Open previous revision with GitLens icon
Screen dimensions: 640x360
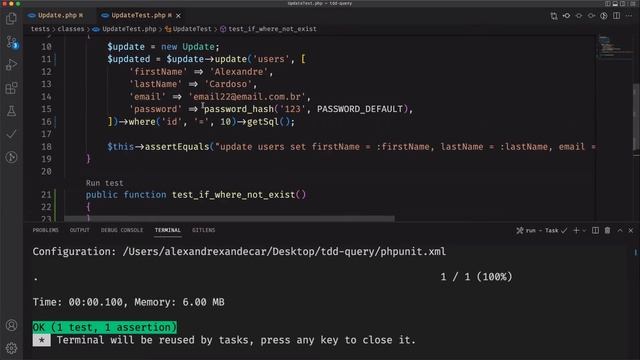(x=567, y=16)
